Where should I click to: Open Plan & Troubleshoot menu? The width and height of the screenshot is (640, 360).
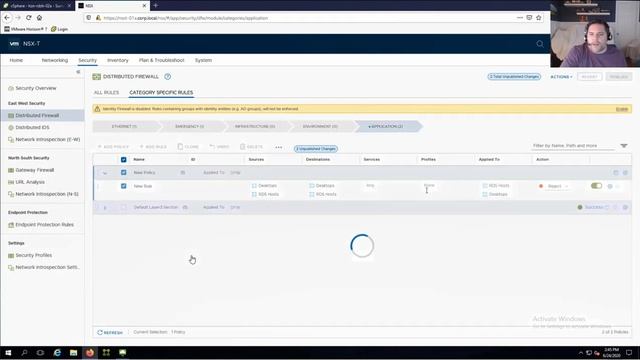[x=162, y=60]
